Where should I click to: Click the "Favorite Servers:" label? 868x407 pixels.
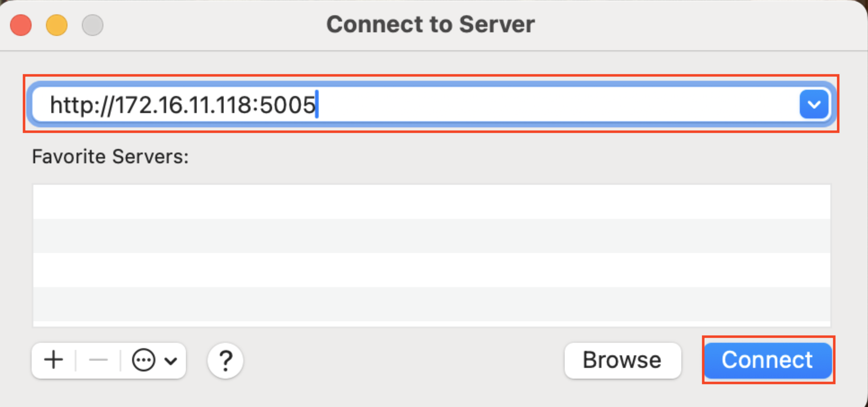click(110, 156)
